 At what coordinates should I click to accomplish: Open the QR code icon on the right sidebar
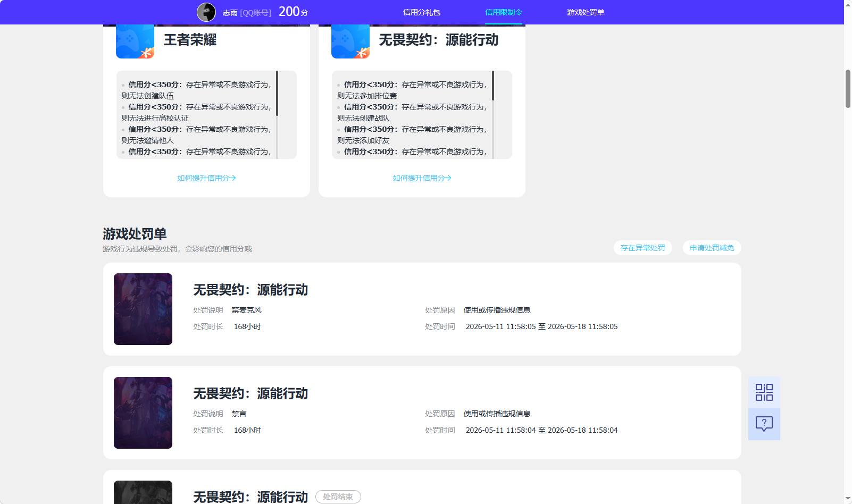pyautogui.click(x=764, y=392)
